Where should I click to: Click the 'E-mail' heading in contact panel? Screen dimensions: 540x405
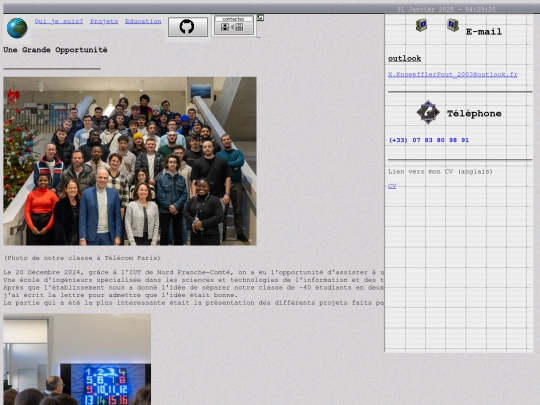pos(484,32)
